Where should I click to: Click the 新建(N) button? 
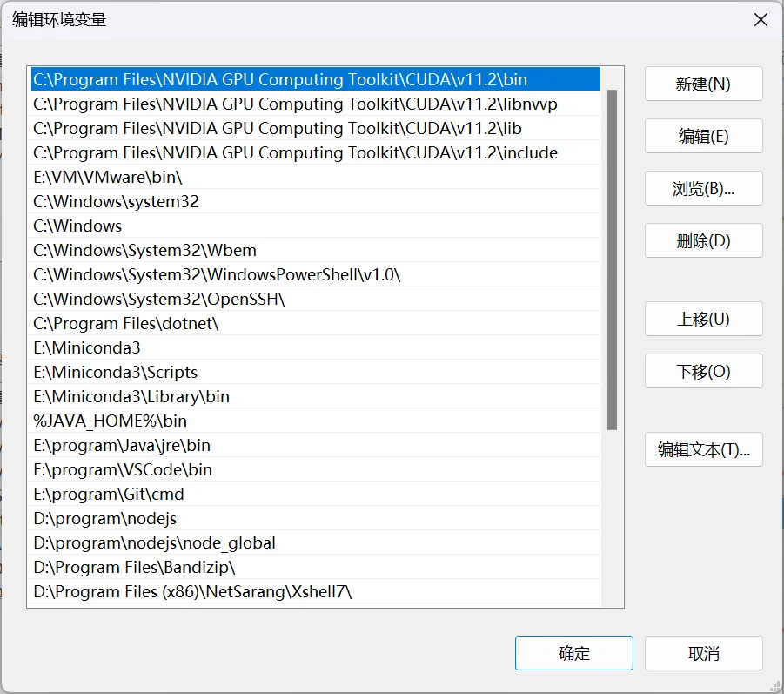coord(703,84)
